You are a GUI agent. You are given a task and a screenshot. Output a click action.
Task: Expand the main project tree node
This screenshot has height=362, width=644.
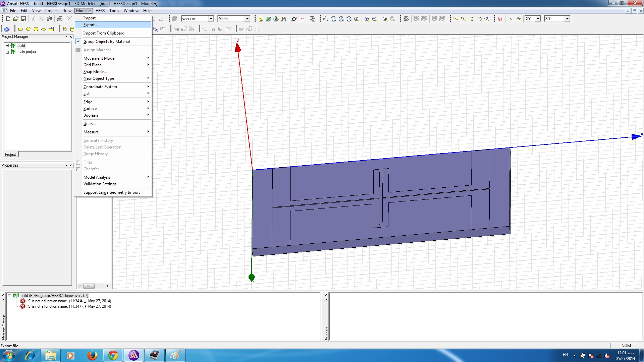coord(7,52)
